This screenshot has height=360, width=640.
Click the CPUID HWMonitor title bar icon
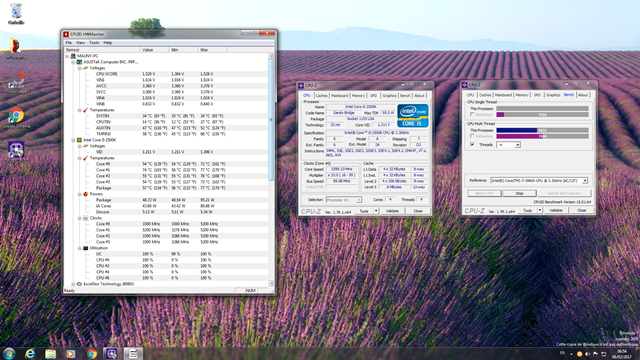[x=66, y=34]
